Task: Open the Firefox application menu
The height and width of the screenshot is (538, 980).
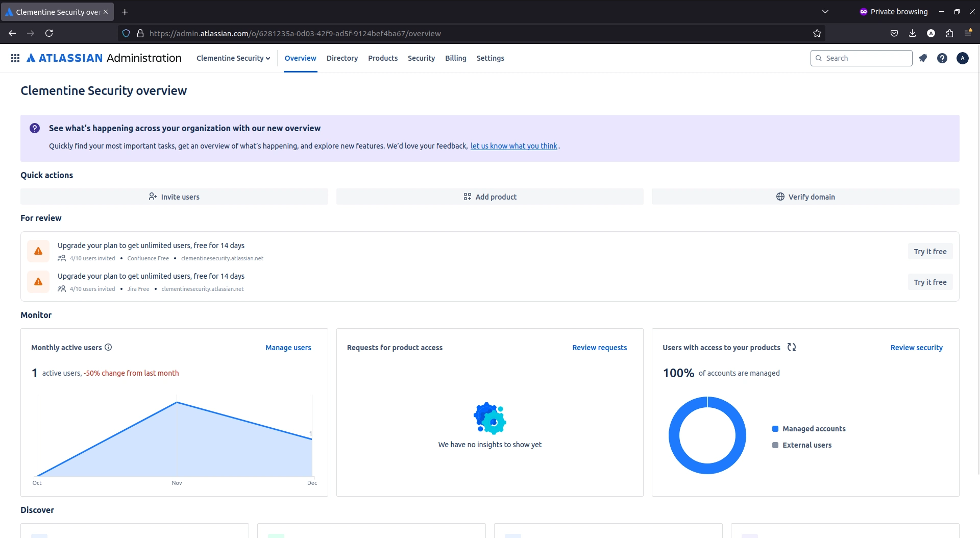Action: (968, 33)
